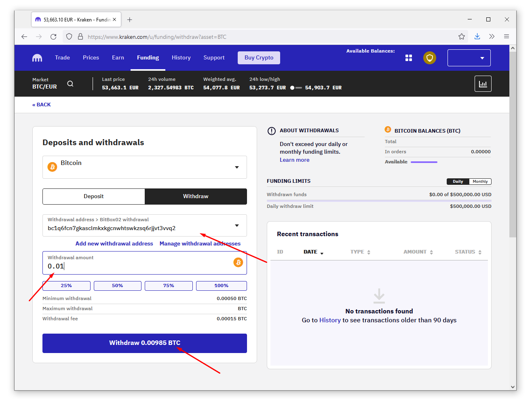Click the scrollbar down arrow
Viewport: 532px width, 406px height.
(x=513, y=387)
